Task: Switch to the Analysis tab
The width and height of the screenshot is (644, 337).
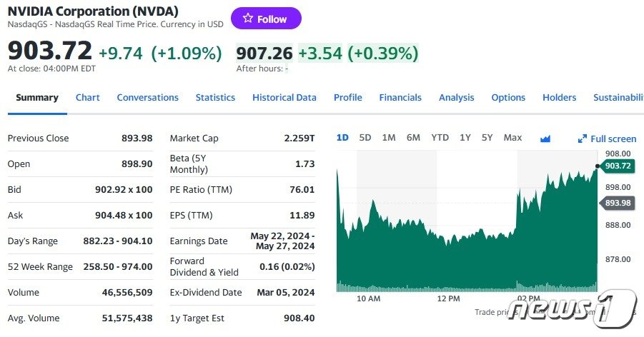Action: tap(456, 98)
